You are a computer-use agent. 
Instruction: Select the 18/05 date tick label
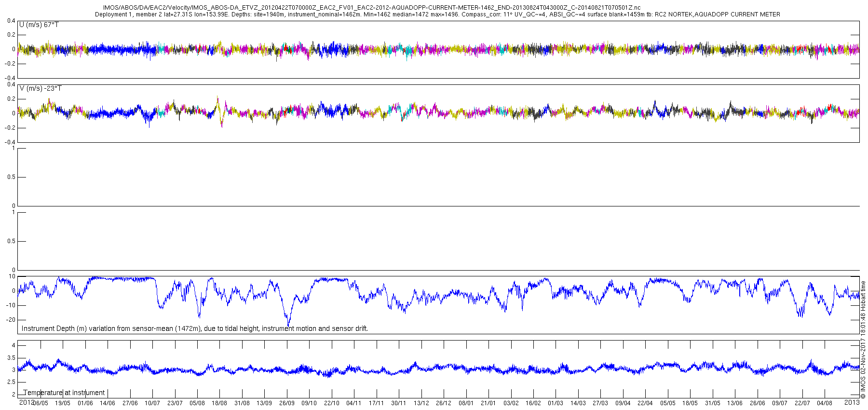click(x=690, y=403)
